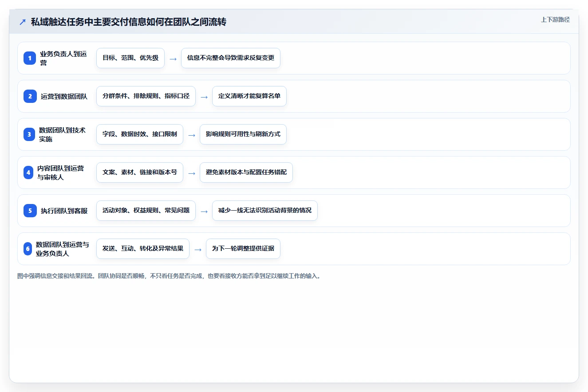Click the number 1 badge
588x392 pixels.
[30, 58]
